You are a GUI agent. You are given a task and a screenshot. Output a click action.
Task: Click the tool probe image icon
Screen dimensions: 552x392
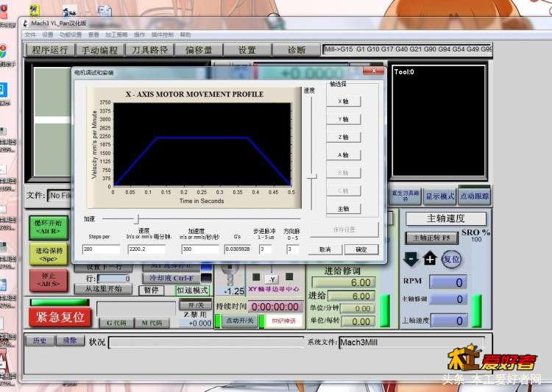[x=230, y=274]
